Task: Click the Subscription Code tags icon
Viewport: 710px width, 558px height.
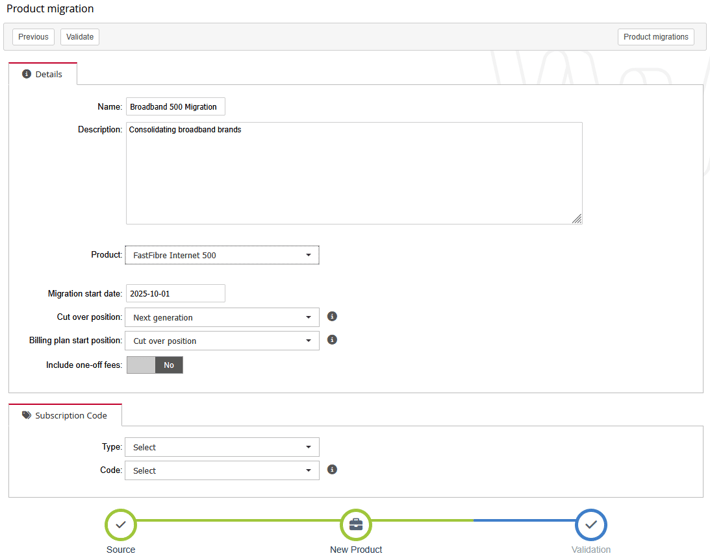Action: click(x=27, y=415)
